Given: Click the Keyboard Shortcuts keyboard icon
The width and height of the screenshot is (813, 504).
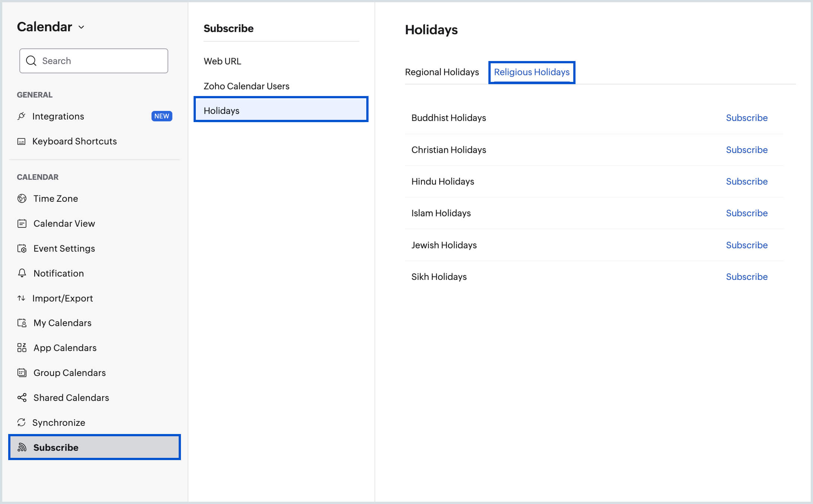Looking at the screenshot, I should tap(22, 141).
